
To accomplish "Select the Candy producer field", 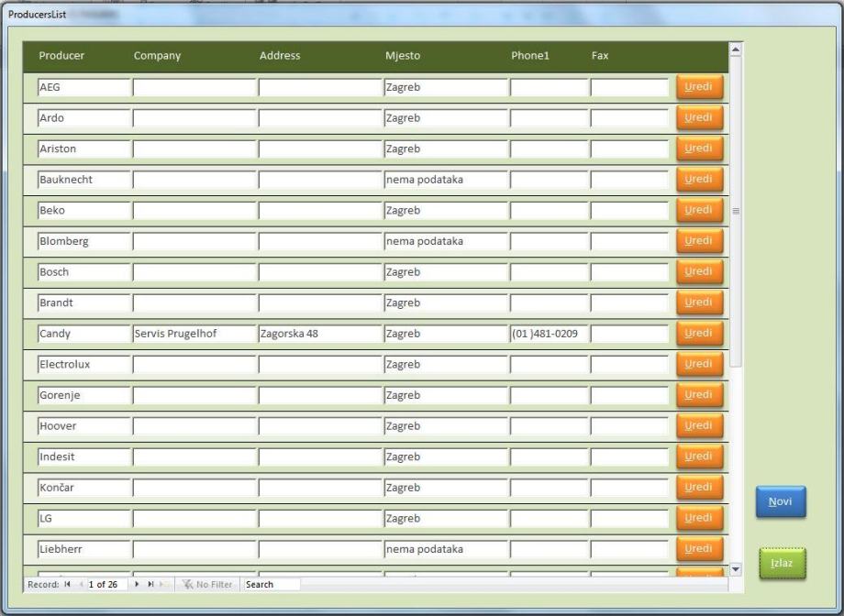I will 84,334.
